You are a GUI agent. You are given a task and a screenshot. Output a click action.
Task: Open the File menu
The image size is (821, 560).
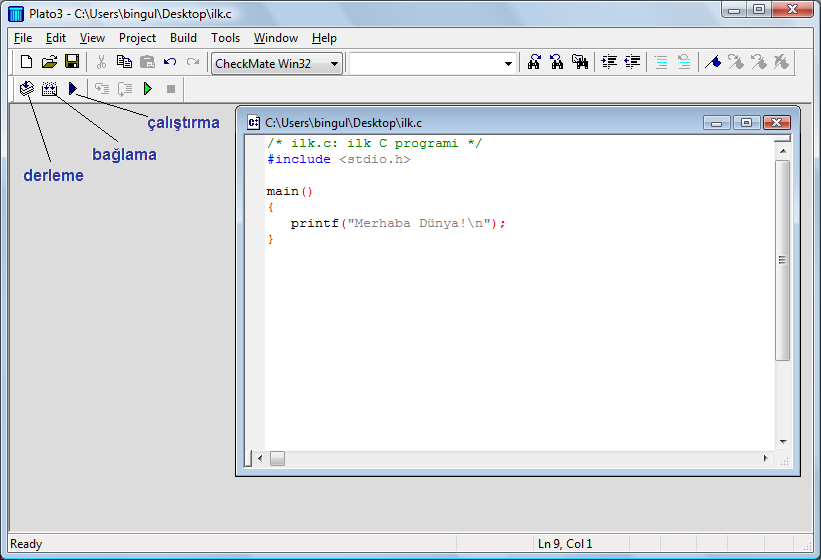[23, 38]
